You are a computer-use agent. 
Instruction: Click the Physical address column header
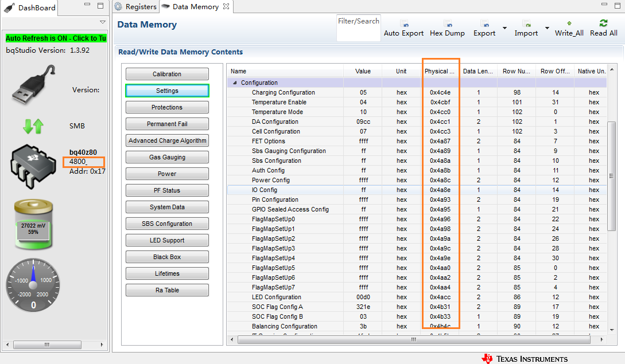coord(440,71)
